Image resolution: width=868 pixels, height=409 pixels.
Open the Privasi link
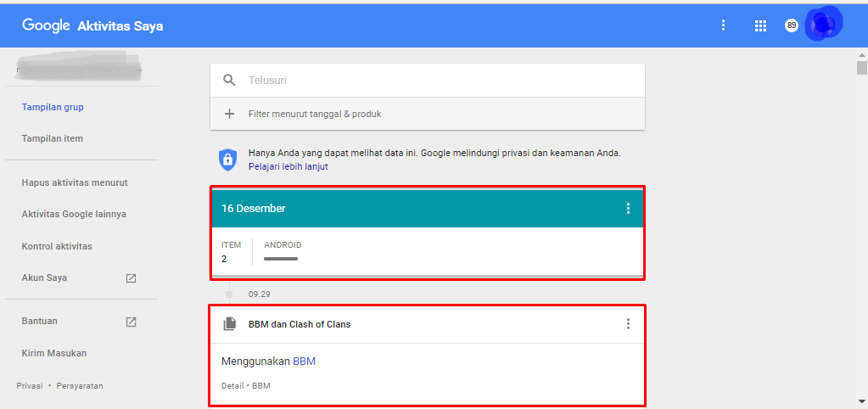[30, 386]
